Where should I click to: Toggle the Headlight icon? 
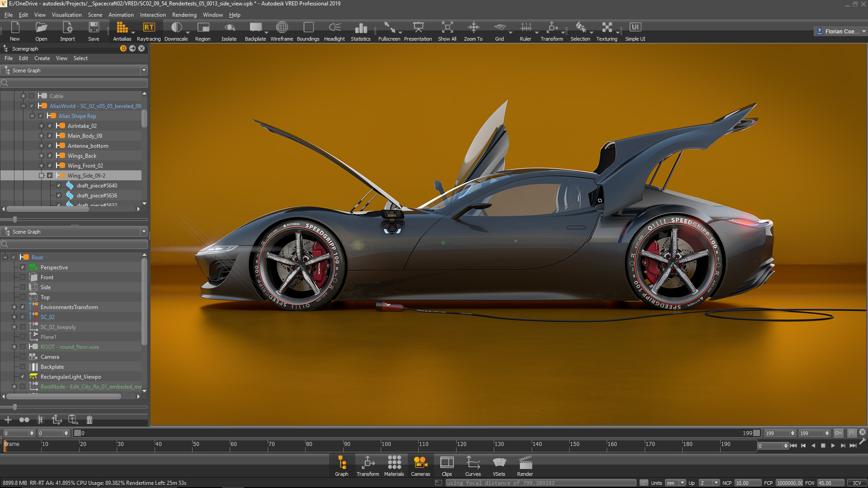click(335, 28)
